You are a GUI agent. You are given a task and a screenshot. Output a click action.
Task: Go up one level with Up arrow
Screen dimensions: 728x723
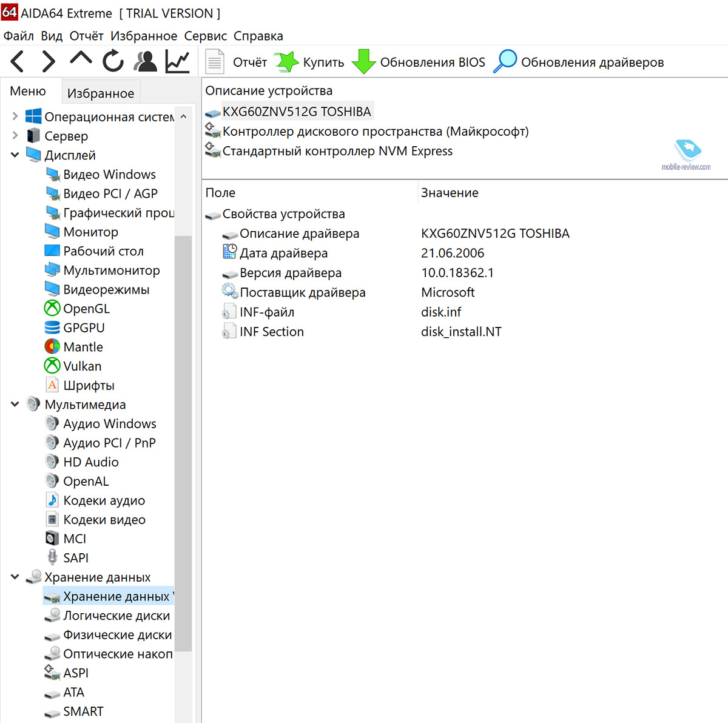(81, 59)
